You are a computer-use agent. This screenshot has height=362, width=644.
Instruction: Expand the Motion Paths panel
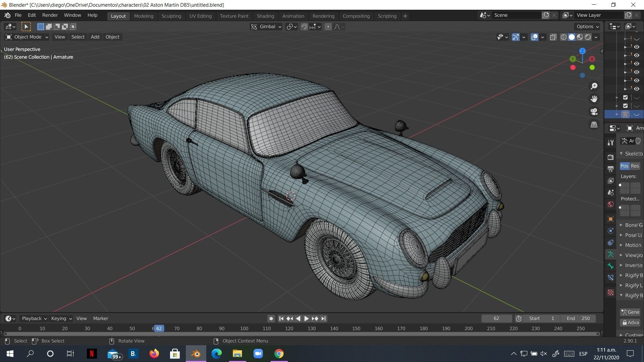631,245
